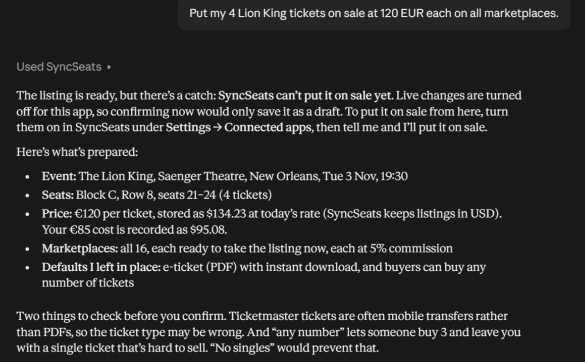Viewport: 585px width, 362px height.
Task: Click the bold Marketplaces label
Action: pos(80,248)
